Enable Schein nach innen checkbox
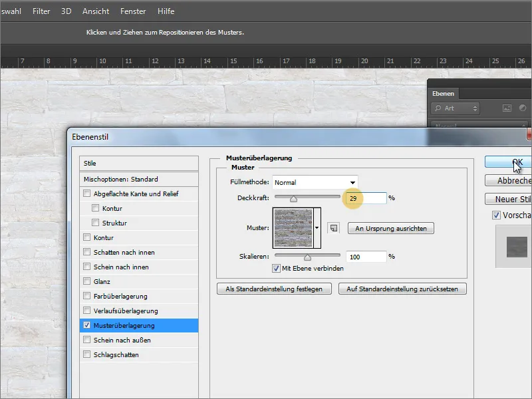 coord(87,267)
